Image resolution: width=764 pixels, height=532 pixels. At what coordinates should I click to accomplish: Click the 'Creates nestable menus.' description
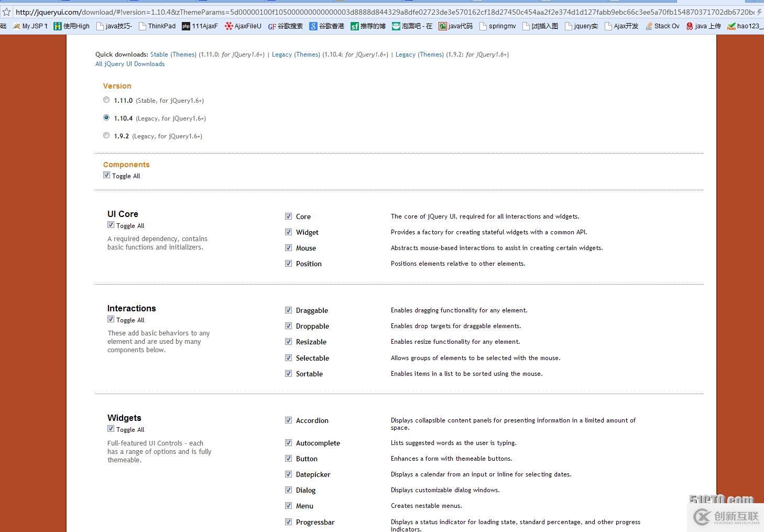click(x=427, y=506)
